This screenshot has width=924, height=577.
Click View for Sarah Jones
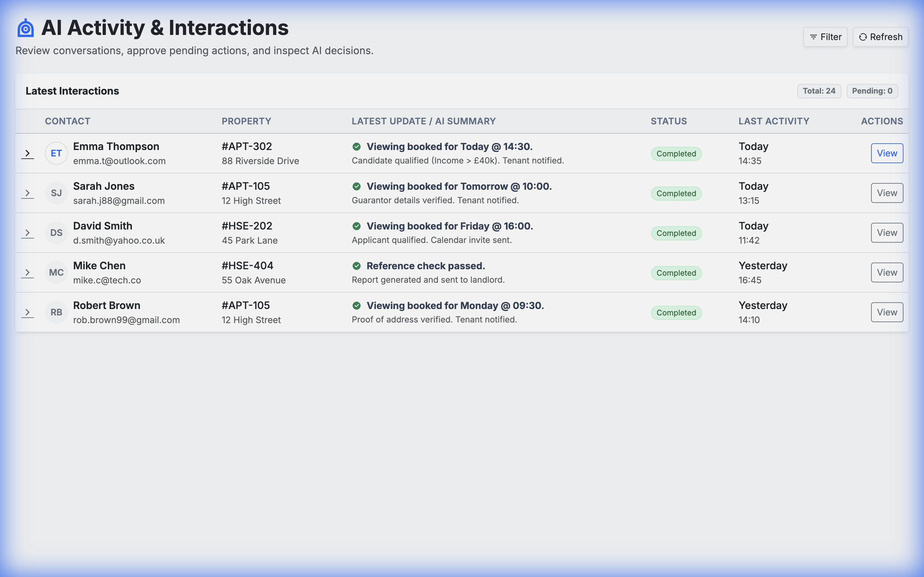886,193
